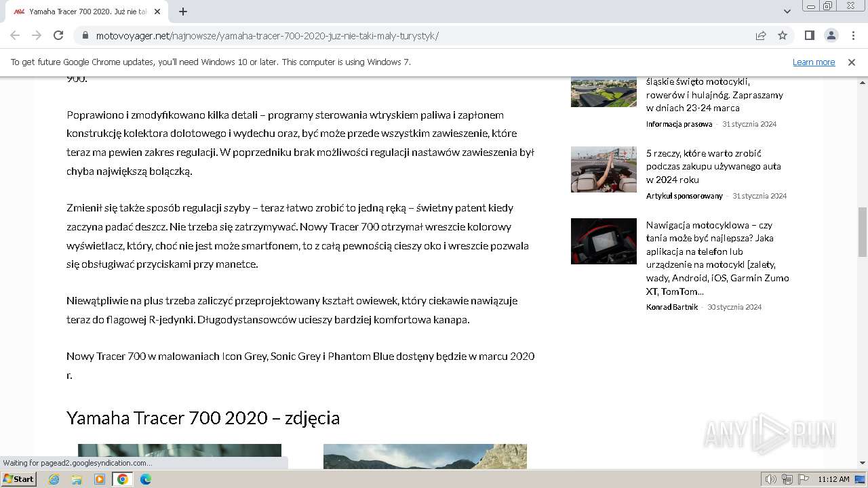Launch Microsoft Edge from taskbar
868x488 pixels.
click(x=146, y=479)
